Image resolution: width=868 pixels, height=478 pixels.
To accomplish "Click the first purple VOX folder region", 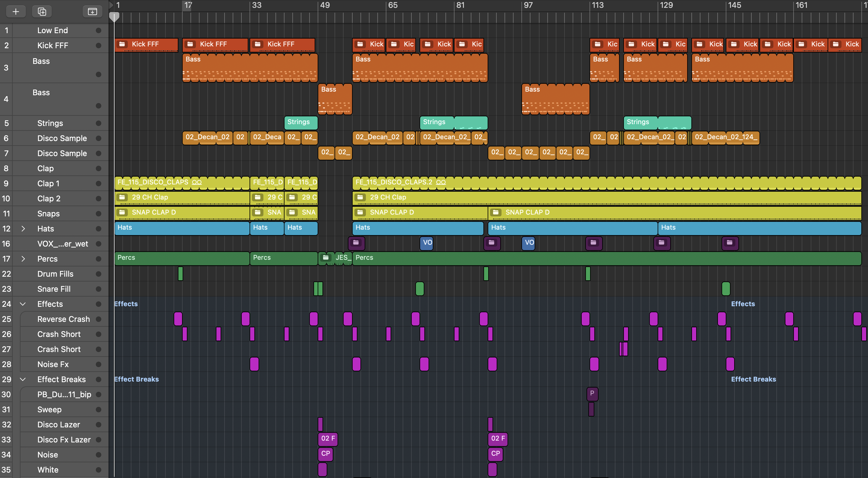I will point(356,243).
